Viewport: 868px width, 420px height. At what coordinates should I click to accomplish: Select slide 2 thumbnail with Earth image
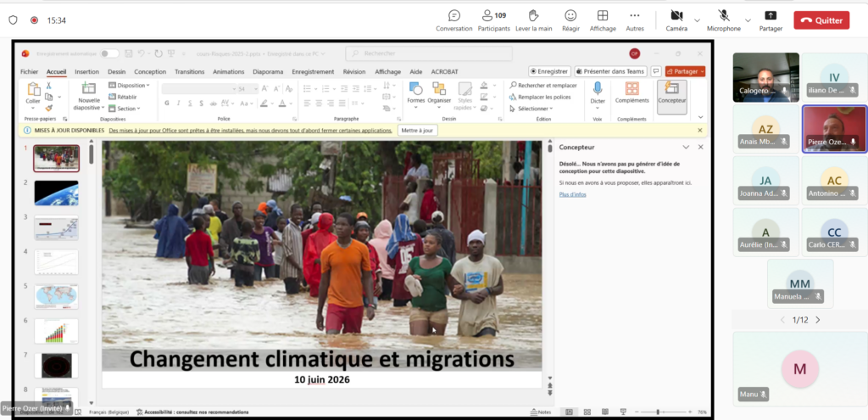tap(57, 193)
